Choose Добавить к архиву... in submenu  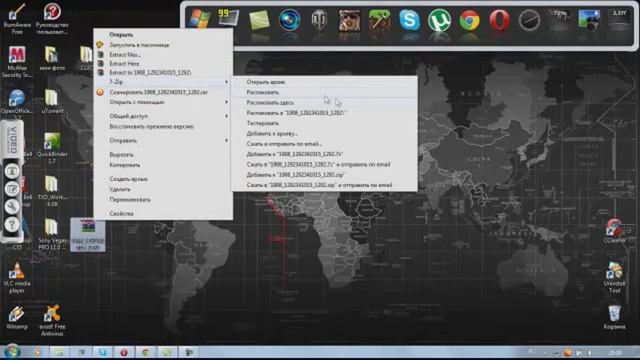(324, 133)
